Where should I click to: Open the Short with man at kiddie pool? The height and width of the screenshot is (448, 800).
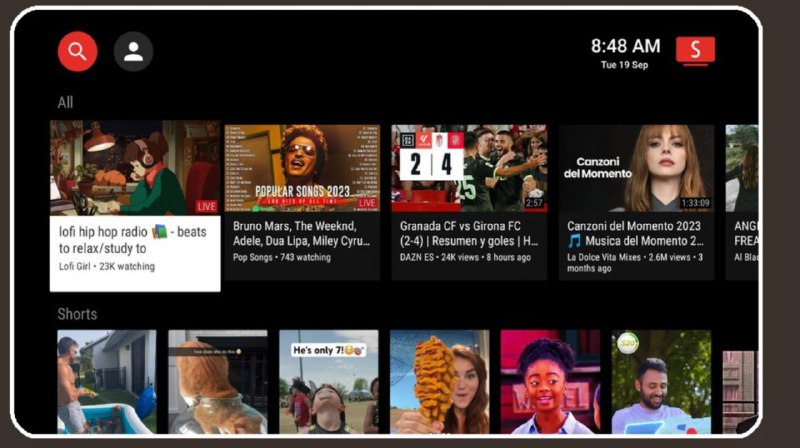point(107,382)
